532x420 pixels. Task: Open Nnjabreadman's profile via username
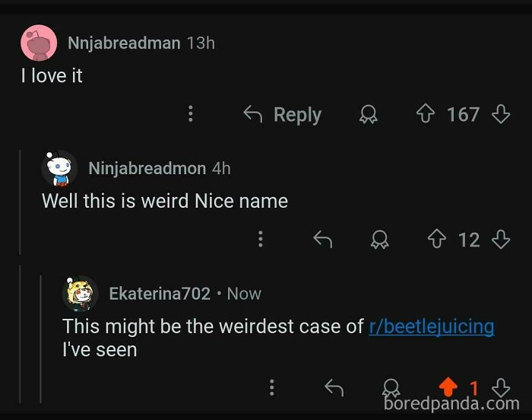click(x=124, y=43)
